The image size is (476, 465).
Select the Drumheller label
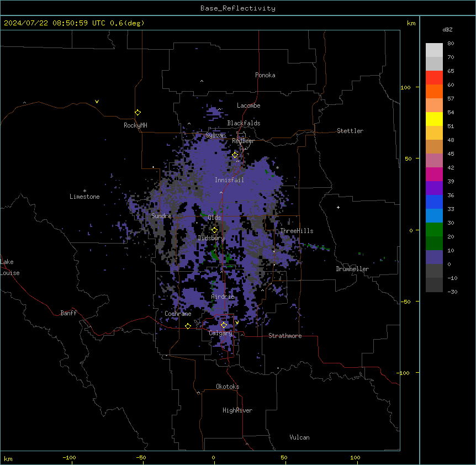352,269
